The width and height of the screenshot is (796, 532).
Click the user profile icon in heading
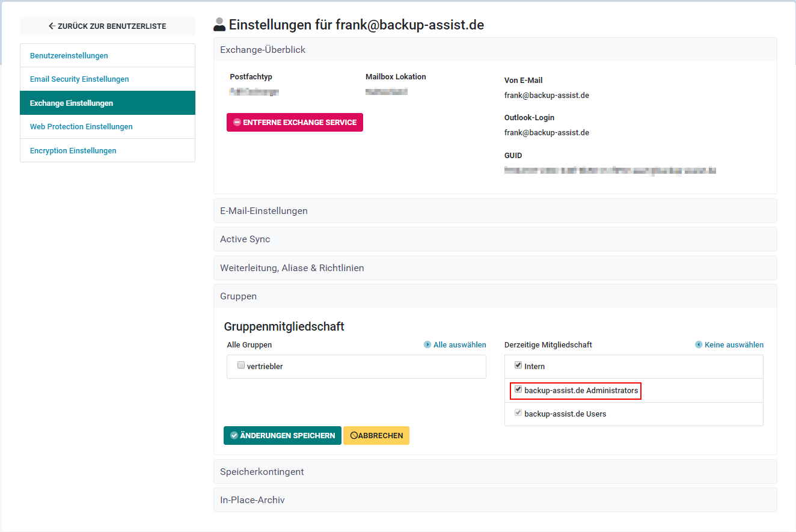(x=219, y=25)
